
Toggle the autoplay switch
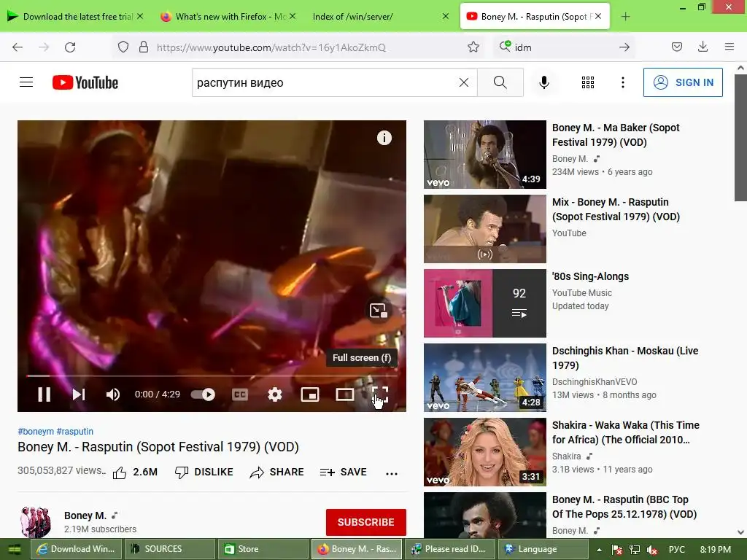coord(203,394)
